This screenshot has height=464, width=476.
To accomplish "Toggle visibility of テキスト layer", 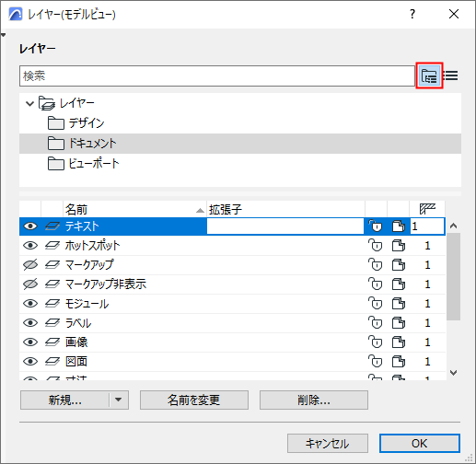I will click(30, 226).
